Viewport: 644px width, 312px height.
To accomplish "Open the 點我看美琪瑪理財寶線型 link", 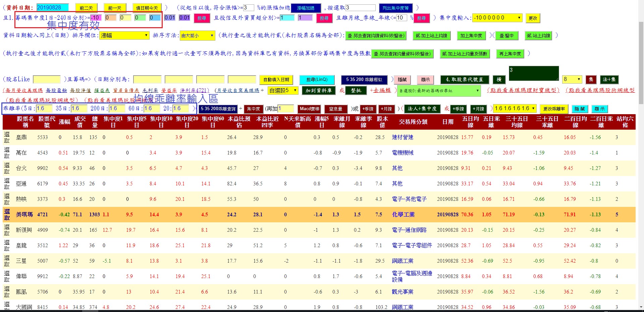I will [523, 90].
